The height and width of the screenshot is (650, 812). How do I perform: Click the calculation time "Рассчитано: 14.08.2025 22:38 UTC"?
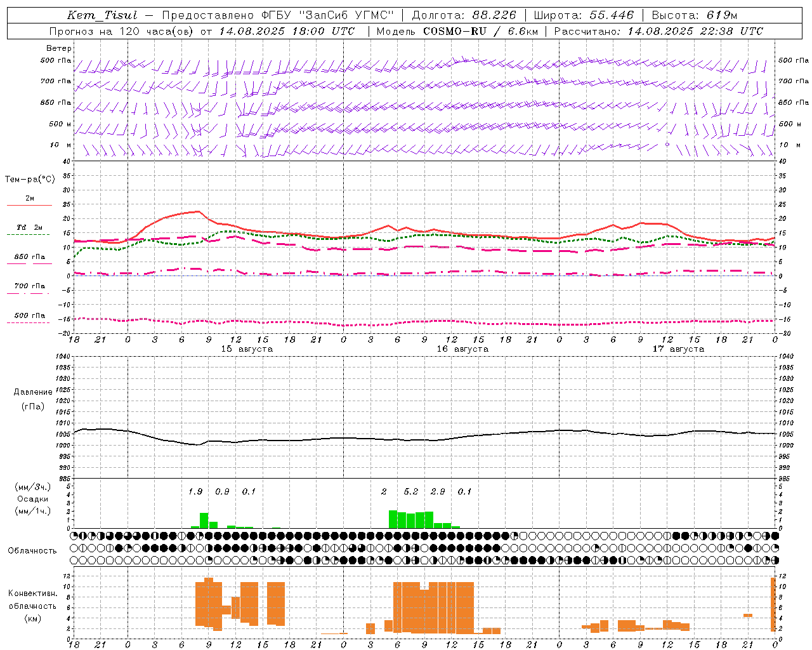pos(658,31)
